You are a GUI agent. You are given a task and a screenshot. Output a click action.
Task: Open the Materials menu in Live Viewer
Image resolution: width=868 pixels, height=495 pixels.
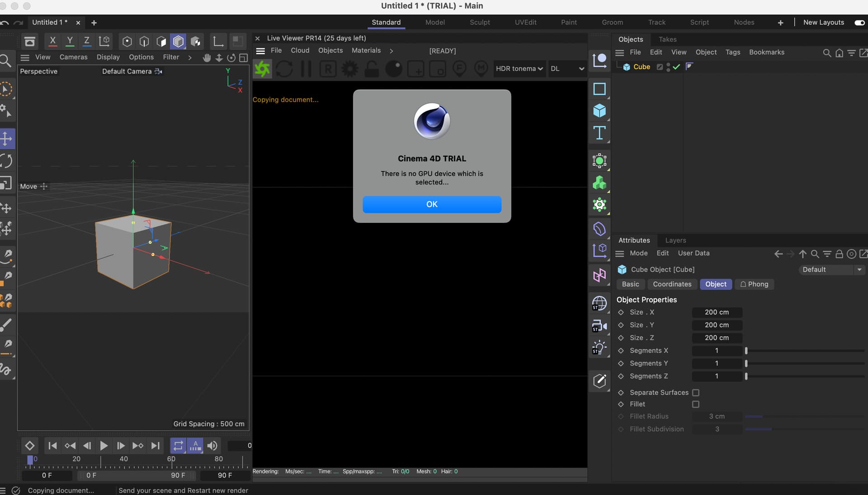coord(366,51)
